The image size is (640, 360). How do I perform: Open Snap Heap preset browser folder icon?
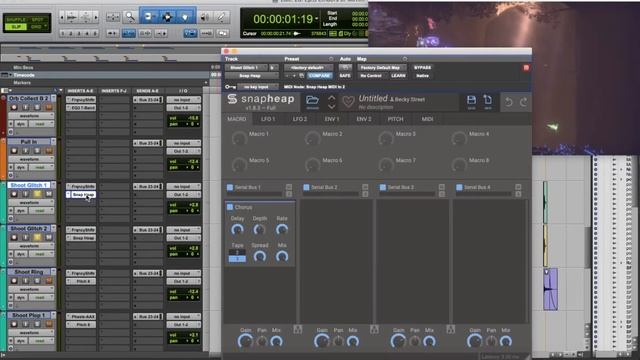[312, 101]
